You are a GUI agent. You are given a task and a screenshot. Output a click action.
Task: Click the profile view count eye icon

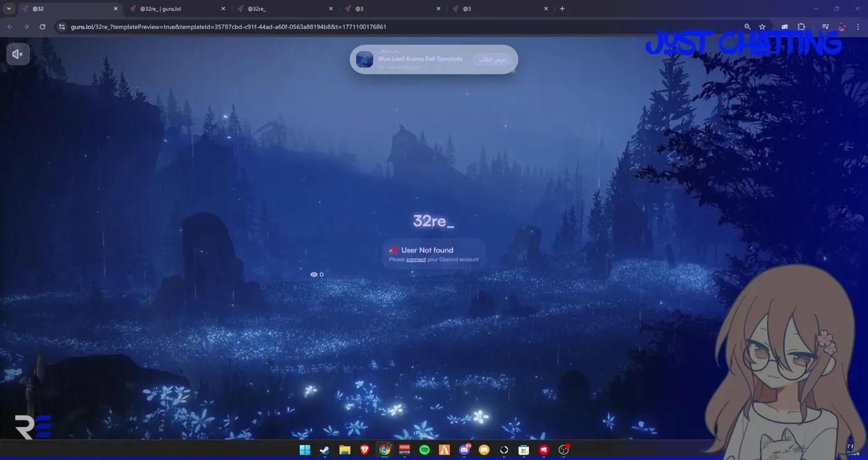tap(313, 274)
